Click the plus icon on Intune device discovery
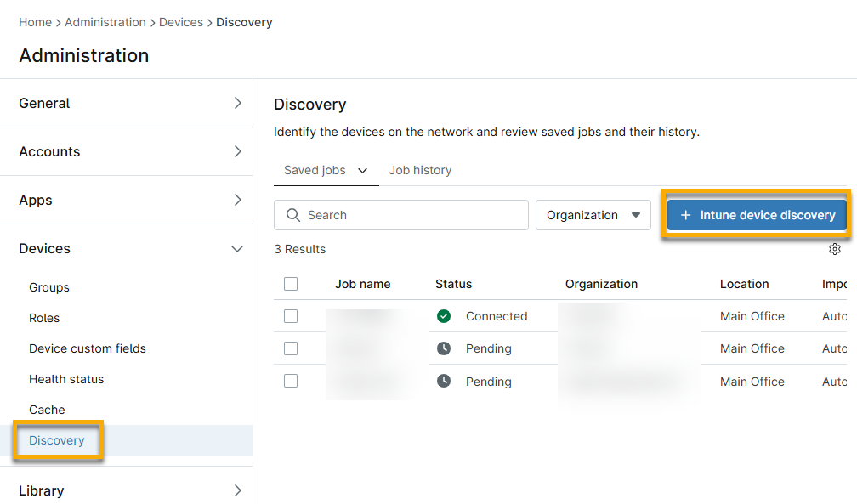The width and height of the screenshot is (857, 504). tap(686, 215)
